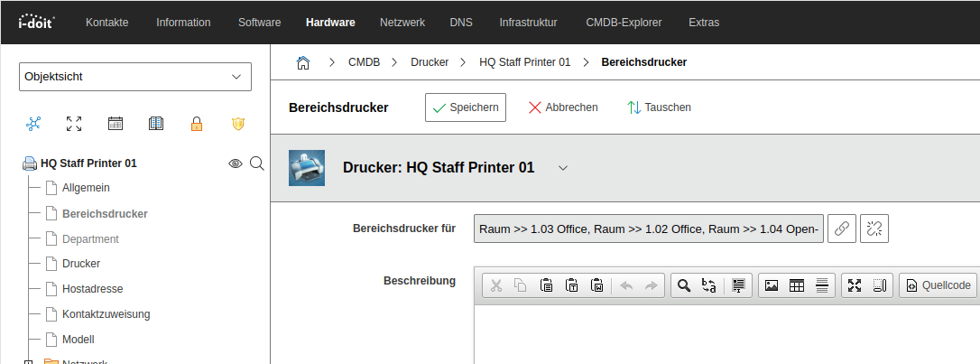Click the attach link icon next to Bereichsdrucker für
The height and width of the screenshot is (364, 980).
point(841,229)
